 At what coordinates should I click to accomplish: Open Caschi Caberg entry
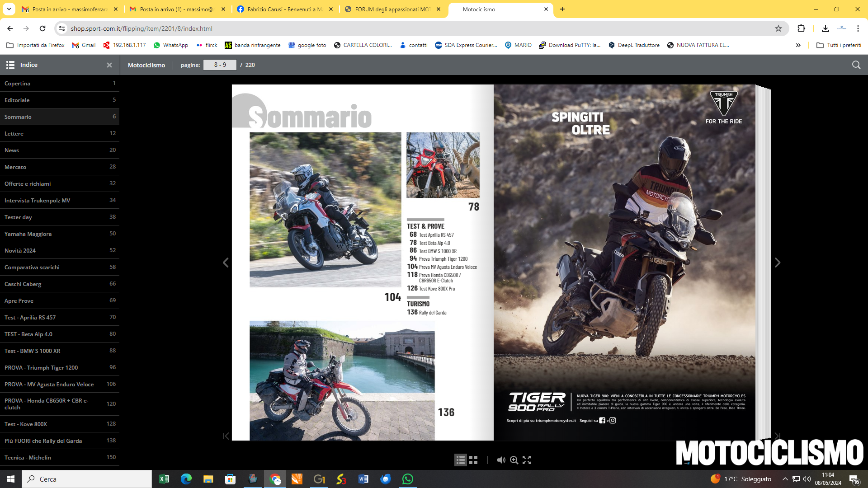tap(60, 284)
